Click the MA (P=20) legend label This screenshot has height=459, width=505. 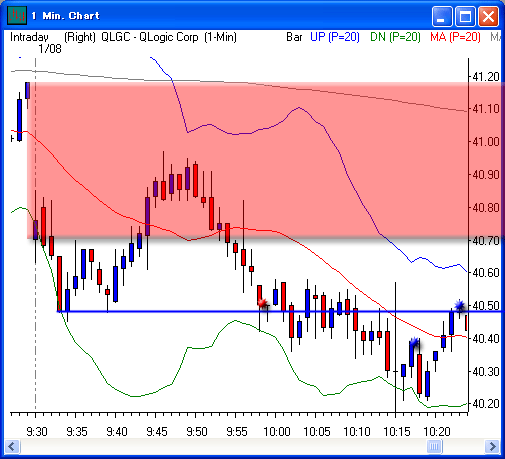pyautogui.click(x=455, y=37)
